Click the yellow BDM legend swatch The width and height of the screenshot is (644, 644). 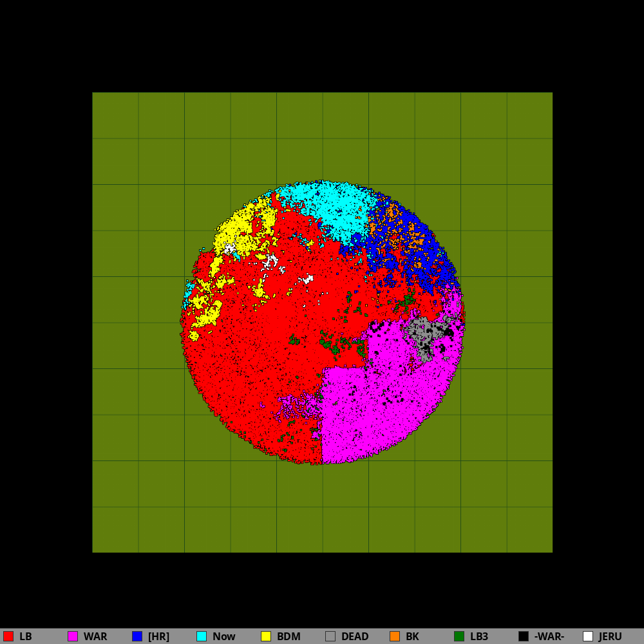[266, 636]
